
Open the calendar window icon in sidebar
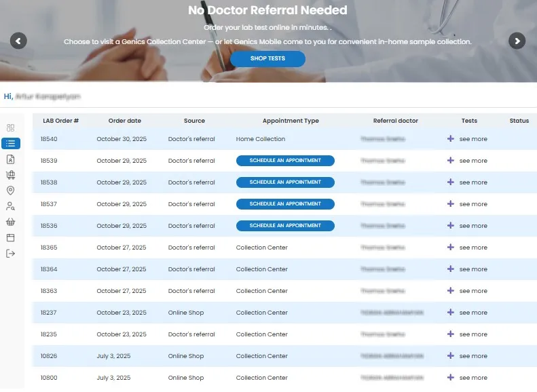(11, 237)
